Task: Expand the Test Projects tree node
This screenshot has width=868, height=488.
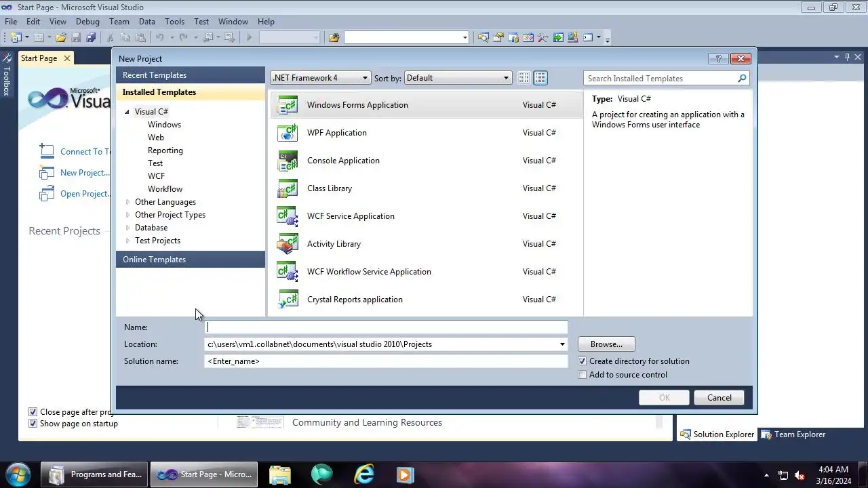Action: 127,241
